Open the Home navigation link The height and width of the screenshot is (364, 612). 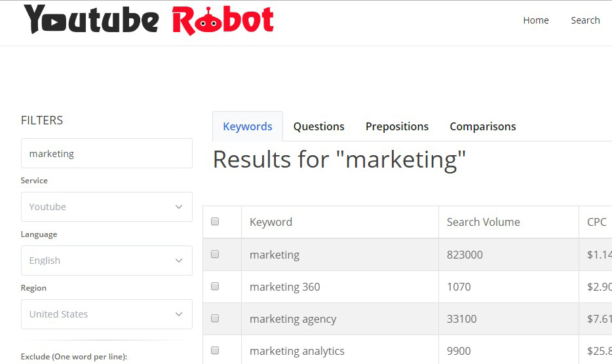tap(536, 20)
